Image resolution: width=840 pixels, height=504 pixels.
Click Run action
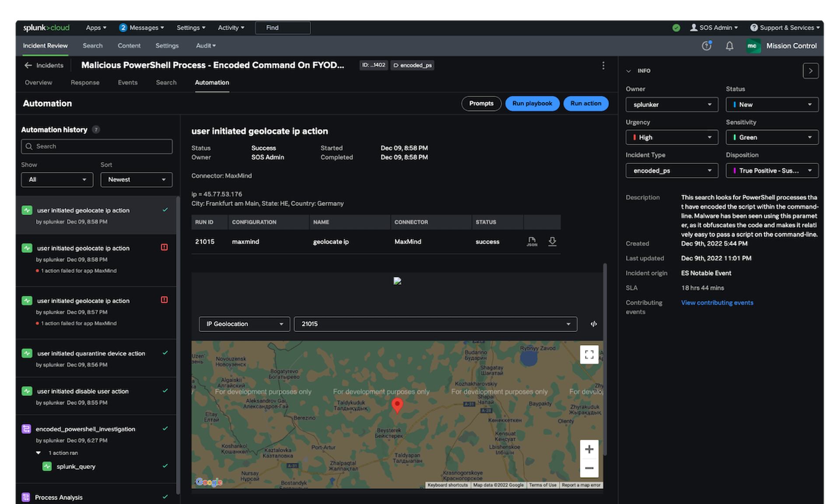pos(586,104)
